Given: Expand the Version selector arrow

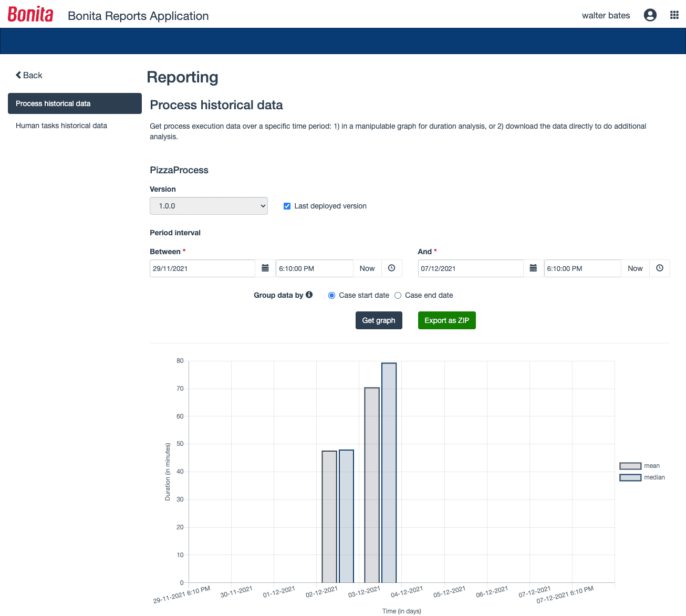Looking at the screenshot, I should pyautogui.click(x=262, y=206).
